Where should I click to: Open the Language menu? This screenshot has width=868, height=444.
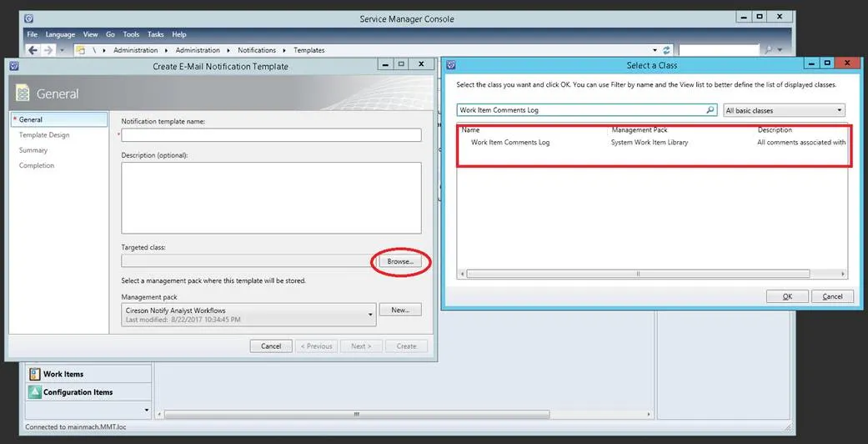(x=60, y=34)
